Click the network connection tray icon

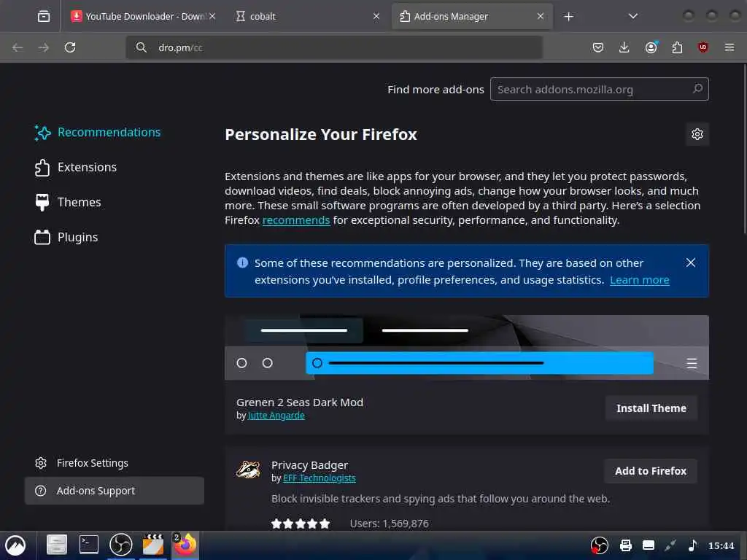pos(670,545)
